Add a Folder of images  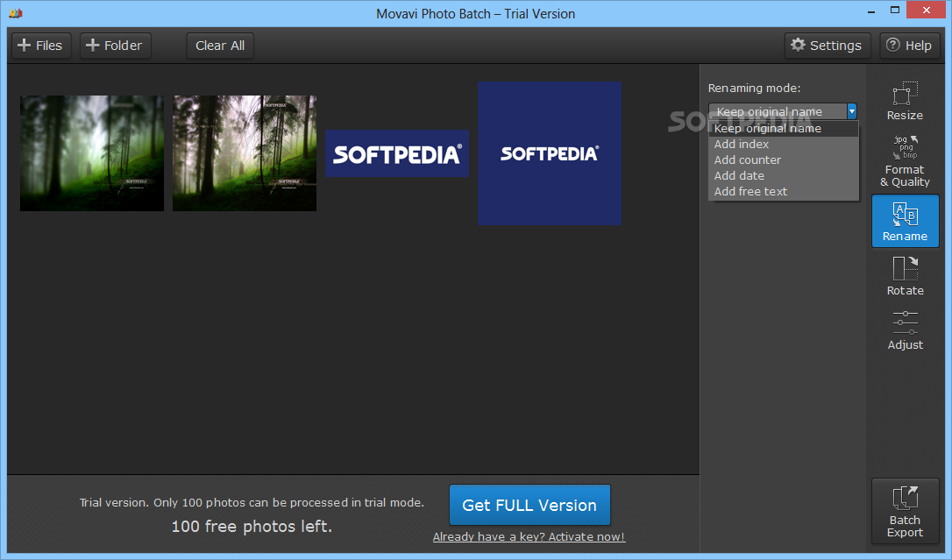[116, 46]
